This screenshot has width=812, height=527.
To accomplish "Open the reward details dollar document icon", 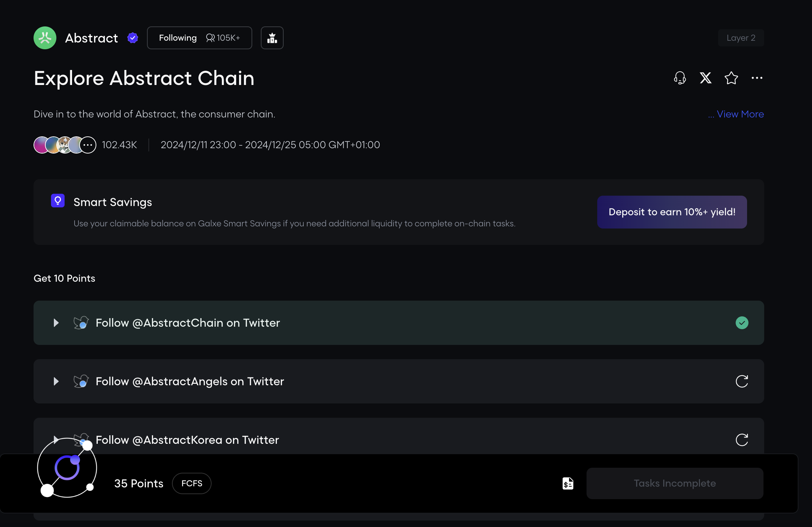I will [x=568, y=483].
